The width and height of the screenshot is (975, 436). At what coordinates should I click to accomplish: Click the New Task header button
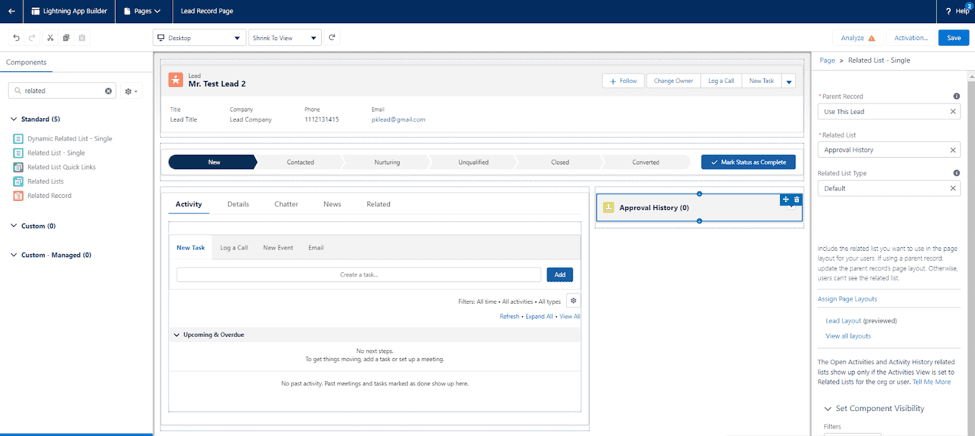tap(761, 81)
